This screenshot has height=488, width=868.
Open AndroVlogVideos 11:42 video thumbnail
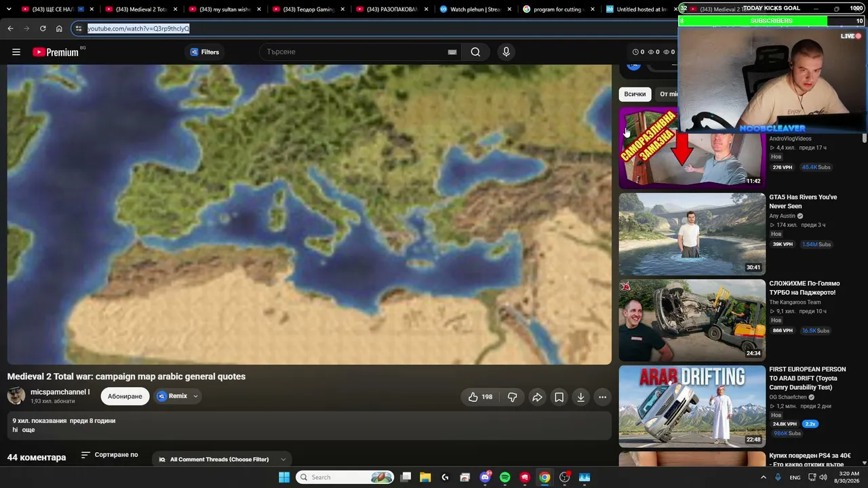[692, 147]
